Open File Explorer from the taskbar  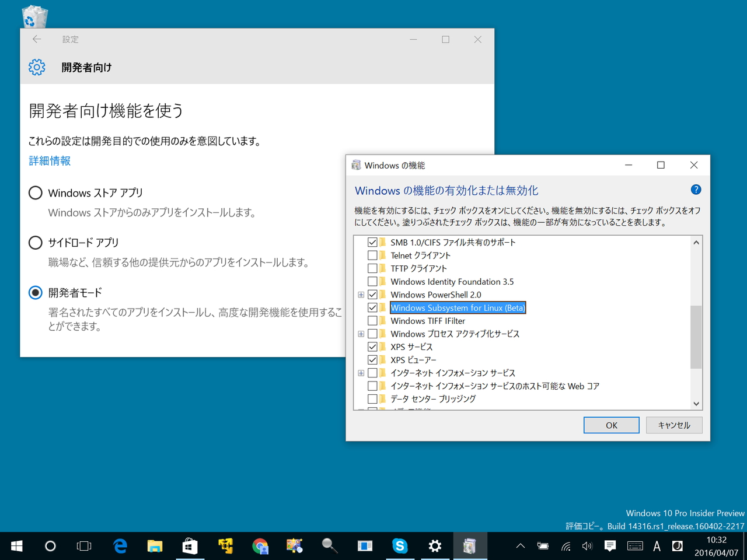click(155, 546)
